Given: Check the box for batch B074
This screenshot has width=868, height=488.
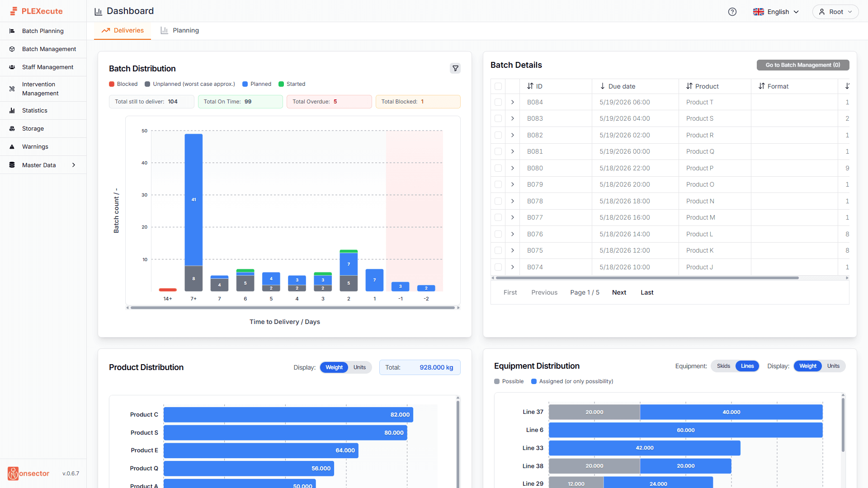Looking at the screenshot, I should [498, 267].
